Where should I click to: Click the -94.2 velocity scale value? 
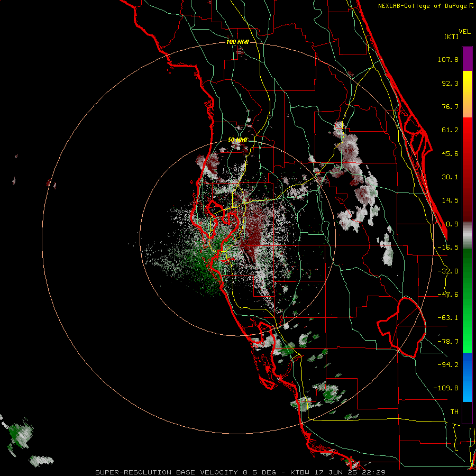pyautogui.click(x=448, y=365)
